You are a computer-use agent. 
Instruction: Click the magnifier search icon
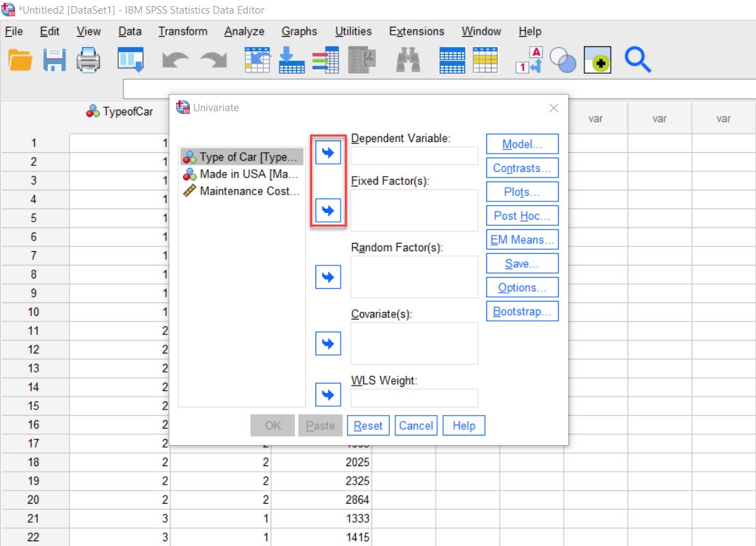(x=638, y=60)
